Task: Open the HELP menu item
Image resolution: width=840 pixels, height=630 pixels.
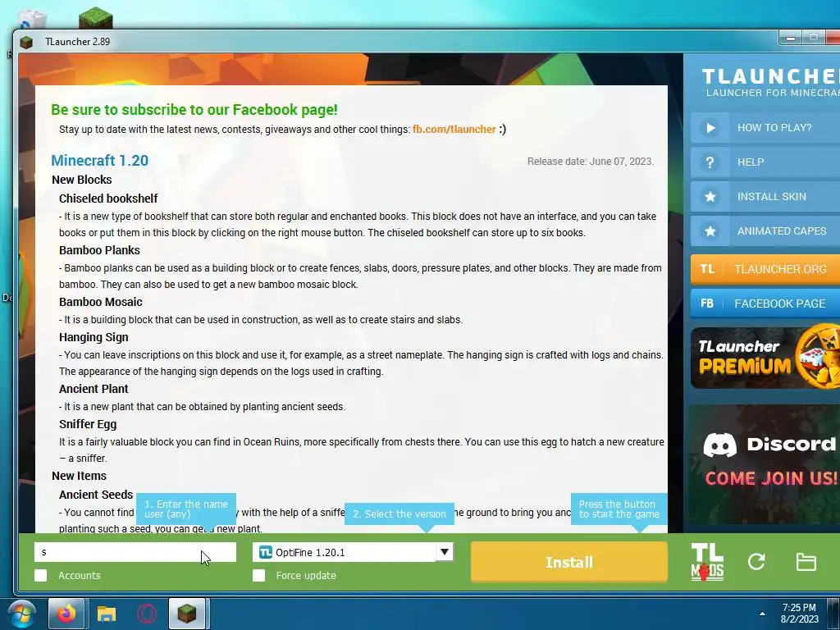Action: (x=765, y=162)
